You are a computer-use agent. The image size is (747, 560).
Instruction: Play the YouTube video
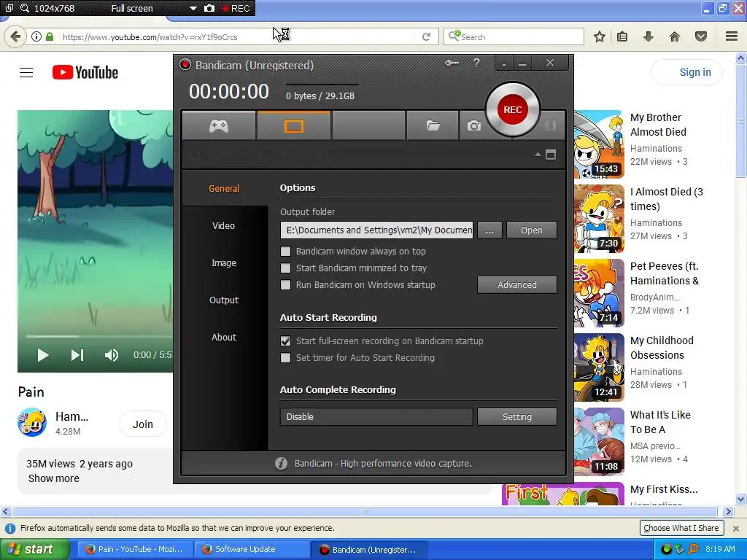coord(43,355)
